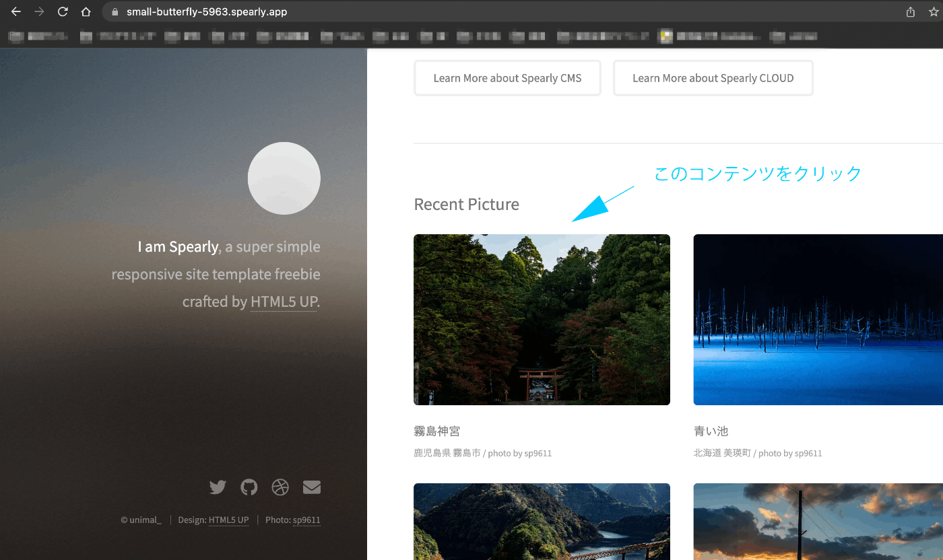
Task: Open the sunset clouds power pole thumbnail
Action: point(818,522)
